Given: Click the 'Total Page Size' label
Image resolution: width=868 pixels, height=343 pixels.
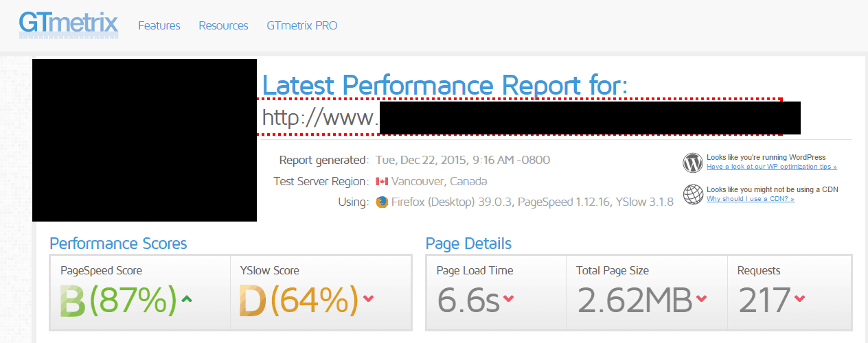Looking at the screenshot, I should point(613,270).
